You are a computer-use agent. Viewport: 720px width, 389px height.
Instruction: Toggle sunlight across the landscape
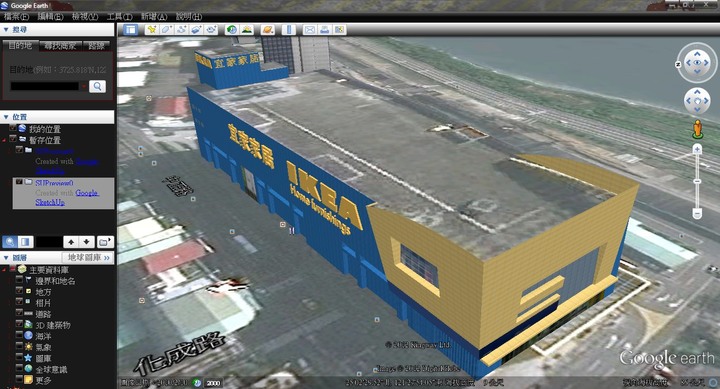tap(247, 30)
